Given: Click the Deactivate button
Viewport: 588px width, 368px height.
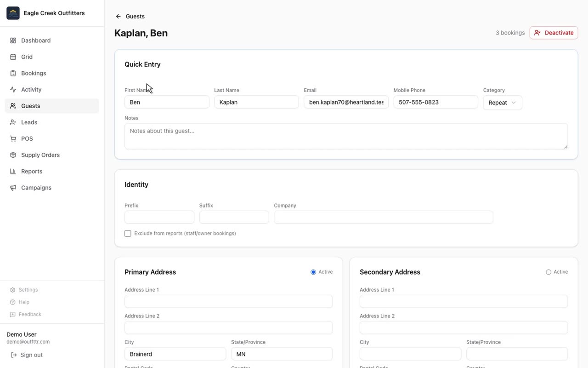Looking at the screenshot, I should (x=554, y=33).
